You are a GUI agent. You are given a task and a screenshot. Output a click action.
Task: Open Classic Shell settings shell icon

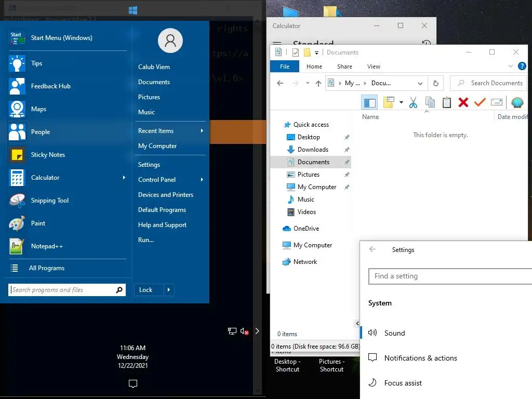click(x=517, y=102)
